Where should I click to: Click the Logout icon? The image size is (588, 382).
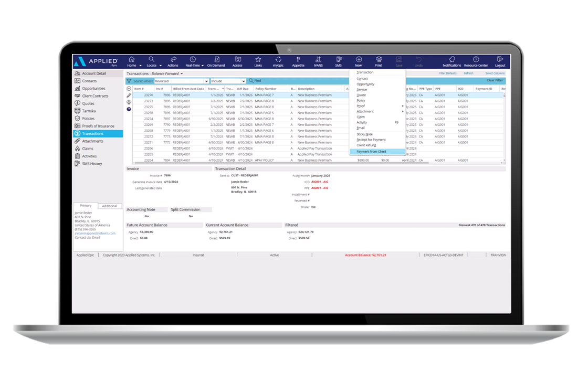pyautogui.click(x=499, y=59)
